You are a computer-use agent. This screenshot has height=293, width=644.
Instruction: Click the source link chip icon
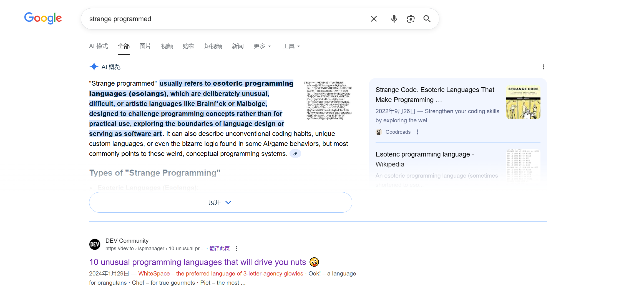pos(295,154)
